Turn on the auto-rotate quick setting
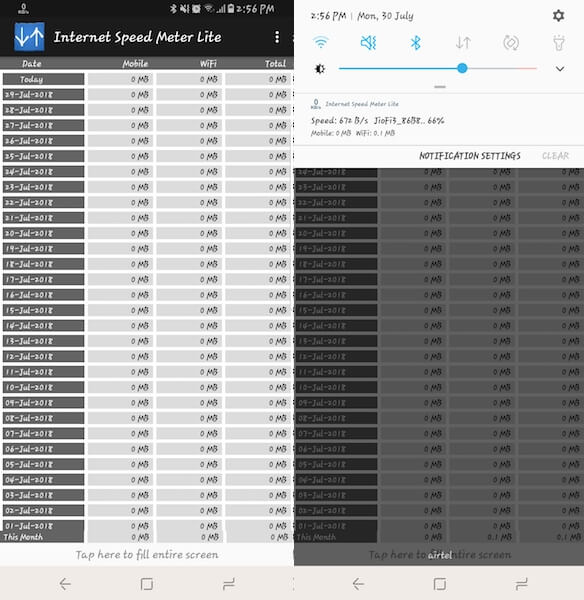 tap(511, 43)
